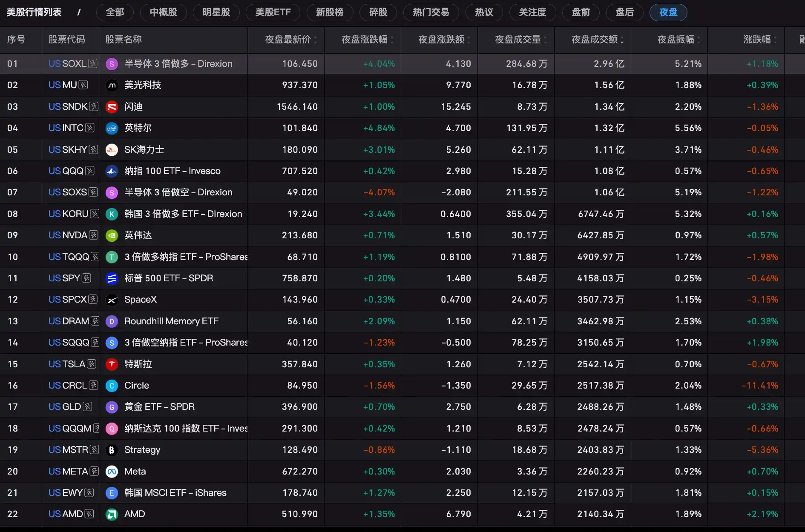Viewport: 805px width, 532px height.
Task: Open the 新股榜 tab
Action: coord(330,12)
